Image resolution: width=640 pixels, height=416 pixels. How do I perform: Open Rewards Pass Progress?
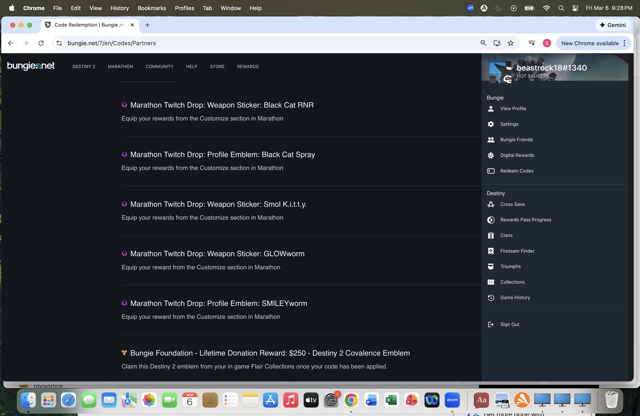(525, 220)
